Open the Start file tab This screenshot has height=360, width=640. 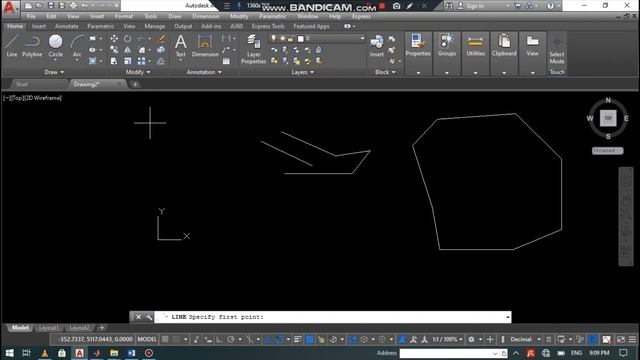point(22,84)
